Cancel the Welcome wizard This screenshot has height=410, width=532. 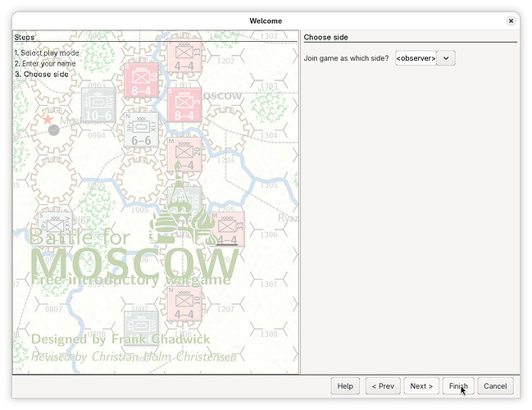[x=495, y=386]
